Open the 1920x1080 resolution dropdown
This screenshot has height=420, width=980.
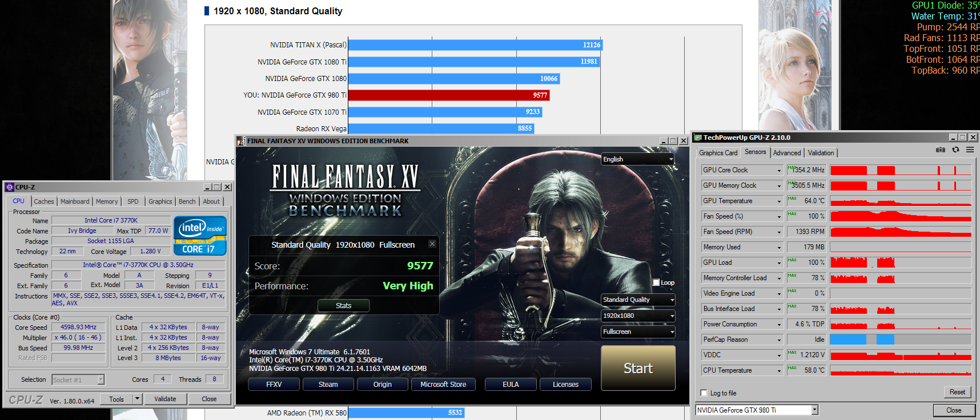click(638, 316)
